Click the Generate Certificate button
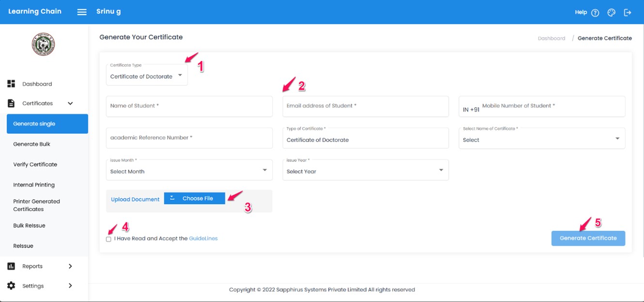This screenshot has height=302, width=644. click(588, 238)
